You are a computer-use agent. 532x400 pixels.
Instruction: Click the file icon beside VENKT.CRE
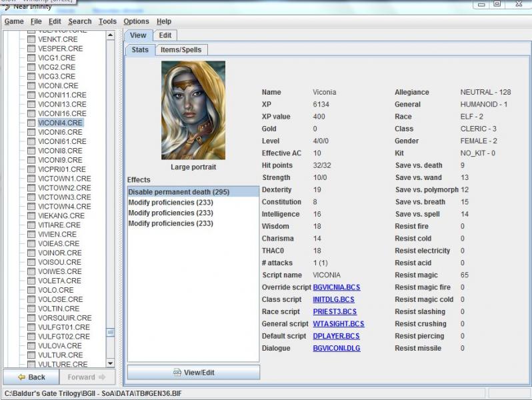pos(31,39)
